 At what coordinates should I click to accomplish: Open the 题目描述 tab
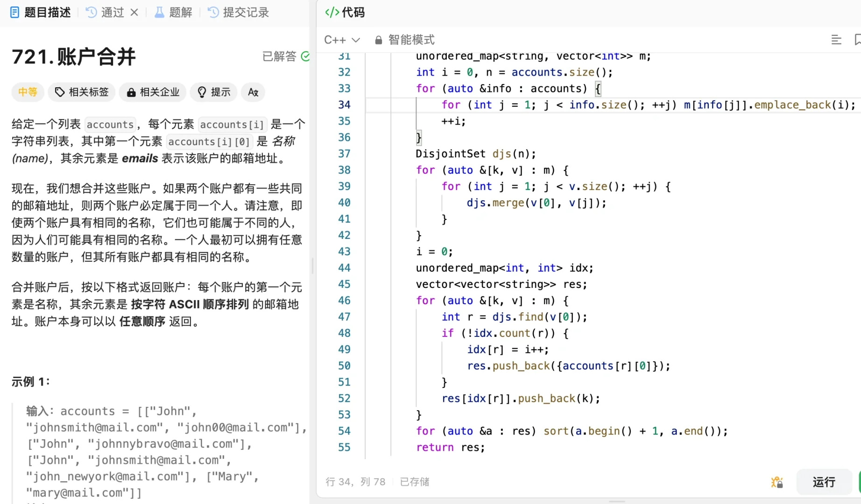40,13
